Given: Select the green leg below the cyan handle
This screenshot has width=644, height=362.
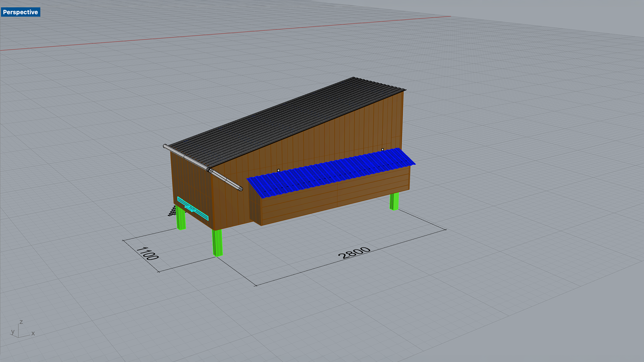Looking at the screenshot, I should [181, 218].
